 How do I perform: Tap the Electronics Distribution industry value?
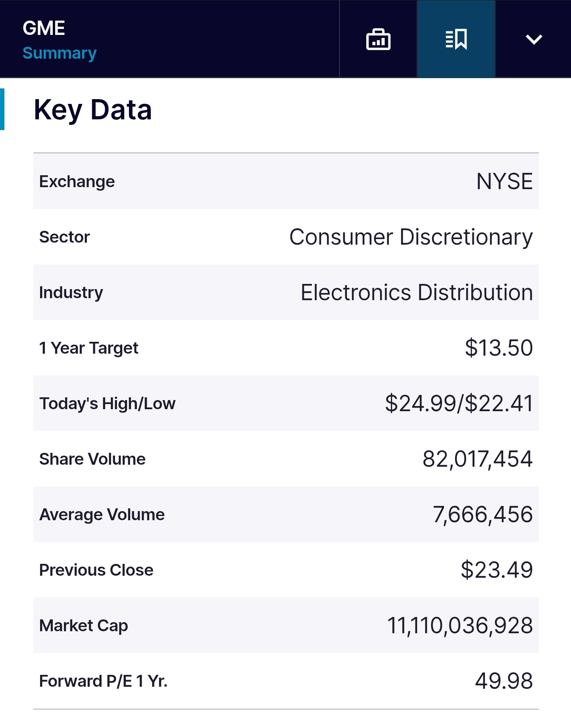click(x=416, y=293)
